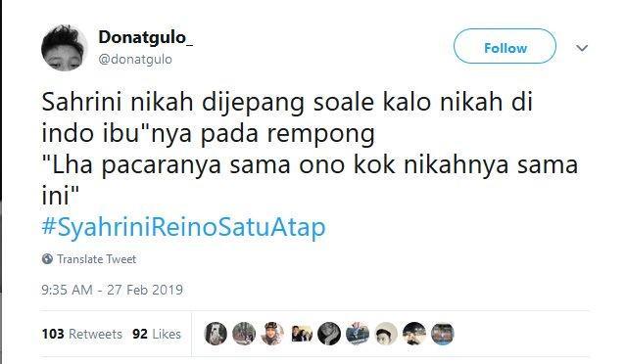
Task: Click the Translate Tweet link
Action: pyautogui.click(x=96, y=259)
